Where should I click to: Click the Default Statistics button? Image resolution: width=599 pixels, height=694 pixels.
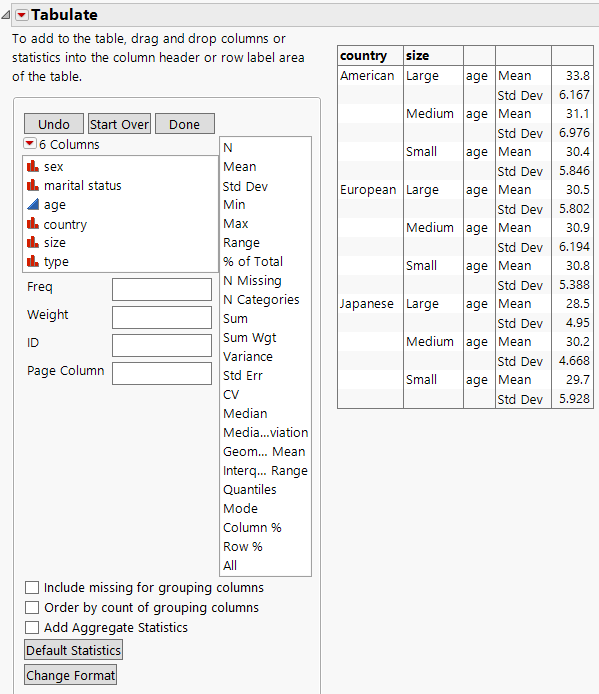[x=73, y=650]
